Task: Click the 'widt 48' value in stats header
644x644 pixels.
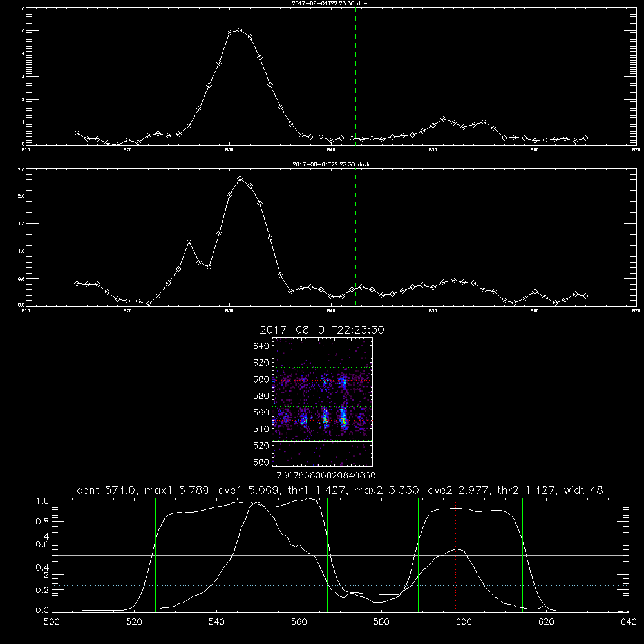Action: [583, 490]
